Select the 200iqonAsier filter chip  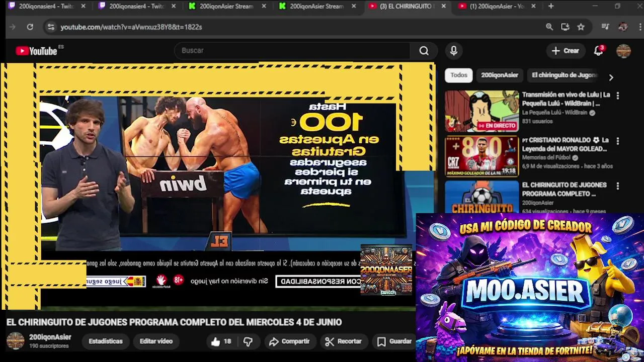pyautogui.click(x=500, y=75)
